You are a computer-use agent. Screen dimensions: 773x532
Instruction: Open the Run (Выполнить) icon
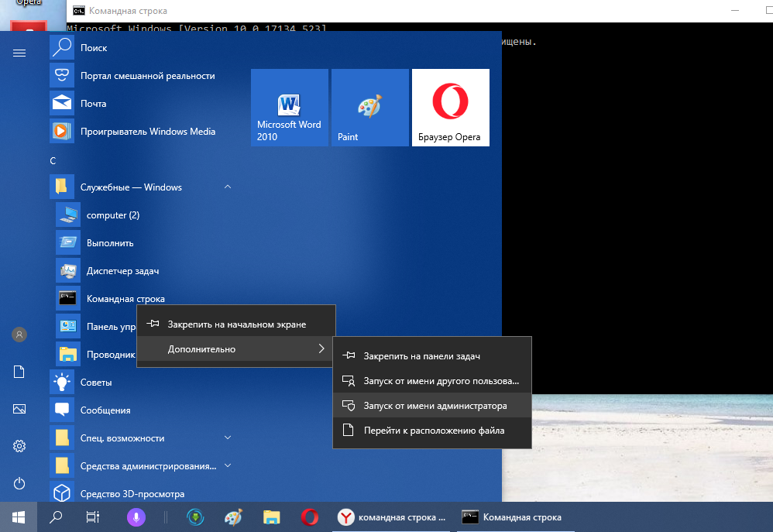(67, 242)
